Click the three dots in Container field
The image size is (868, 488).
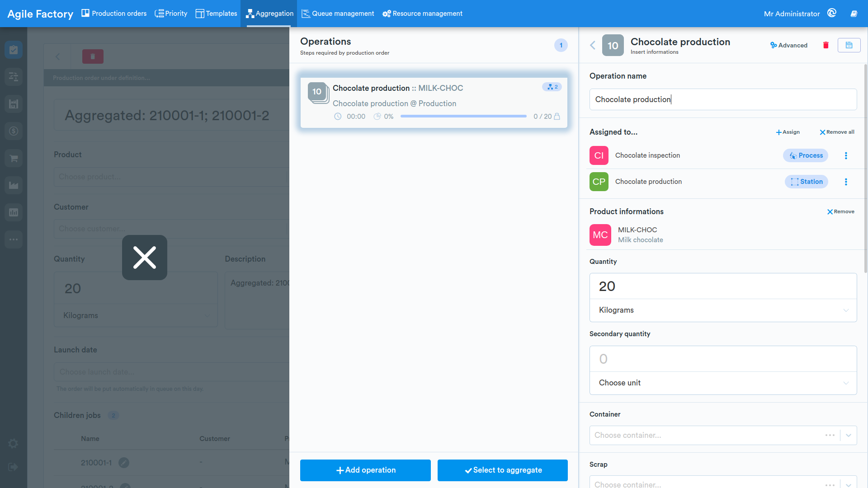click(830, 436)
